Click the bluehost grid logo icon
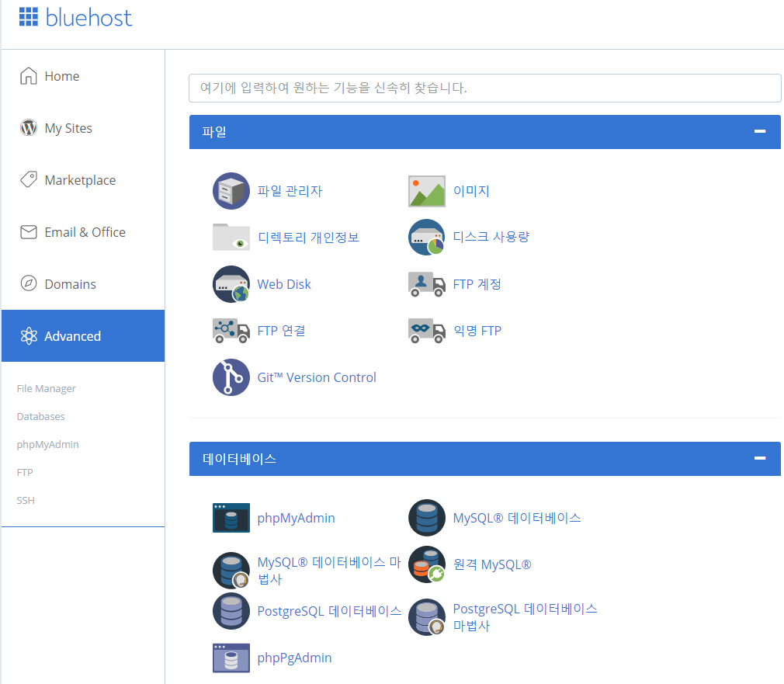Viewport: 784px width, 684px height. coord(29,17)
